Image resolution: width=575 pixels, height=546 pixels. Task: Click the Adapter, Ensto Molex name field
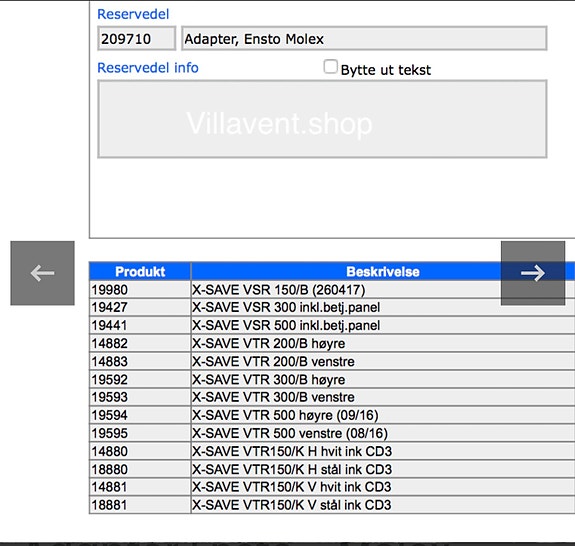[x=364, y=38]
